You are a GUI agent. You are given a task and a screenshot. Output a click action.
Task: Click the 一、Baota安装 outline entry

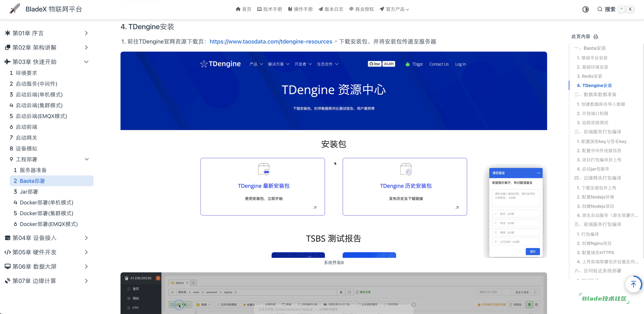pos(590,48)
